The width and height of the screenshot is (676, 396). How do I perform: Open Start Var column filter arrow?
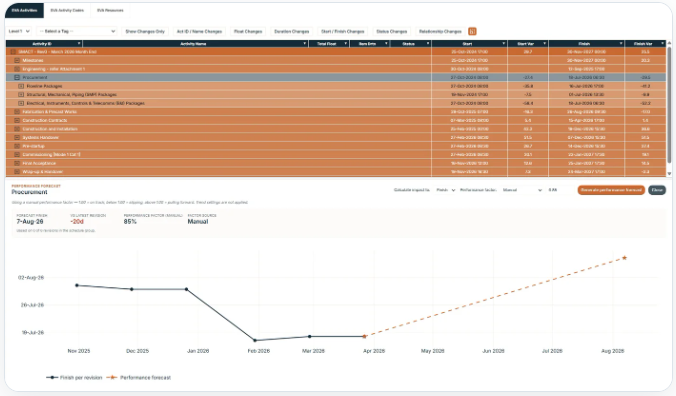coord(545,44)
